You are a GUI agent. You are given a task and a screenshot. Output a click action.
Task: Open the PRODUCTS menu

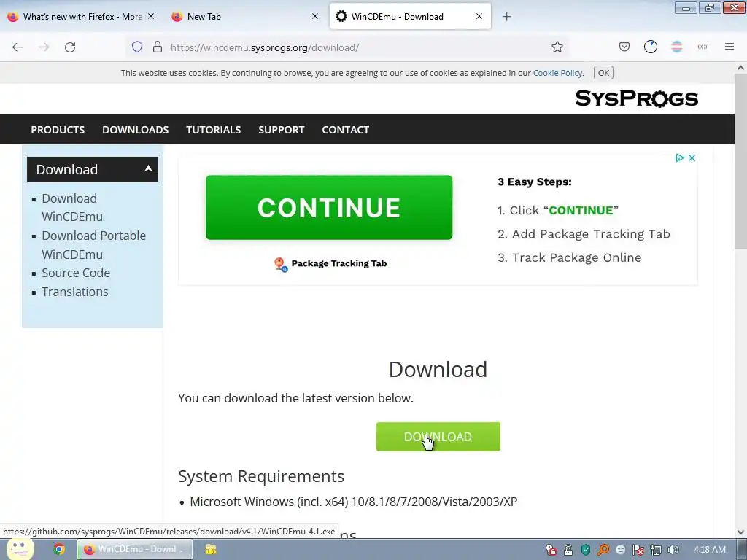coord(58,130)
